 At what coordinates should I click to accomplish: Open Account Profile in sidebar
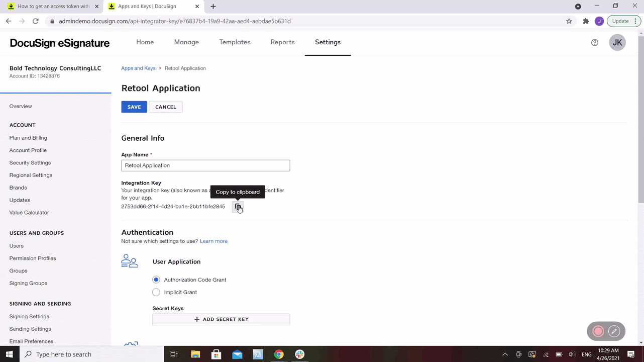(x=28, y=150)
